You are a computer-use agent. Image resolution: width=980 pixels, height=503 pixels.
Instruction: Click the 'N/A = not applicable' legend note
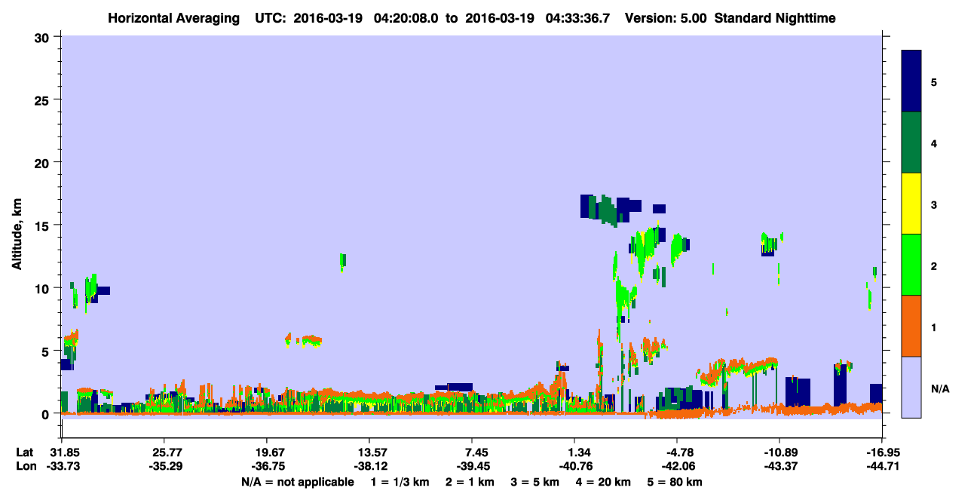(297, 482)
